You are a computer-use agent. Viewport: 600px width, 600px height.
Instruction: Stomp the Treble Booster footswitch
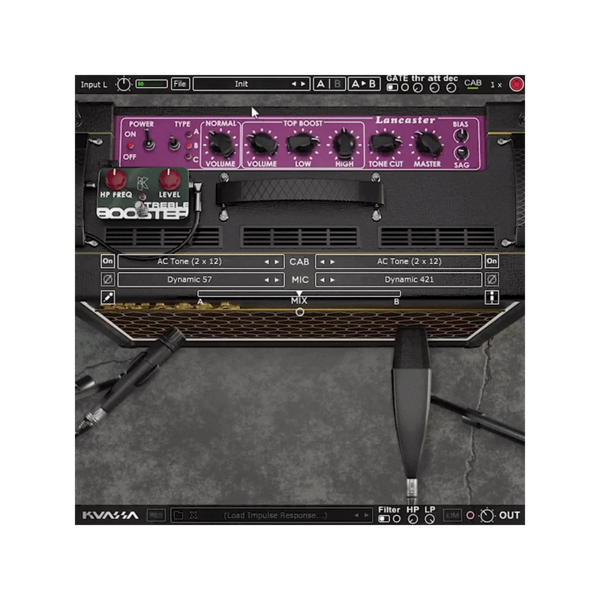coord(142,209)
